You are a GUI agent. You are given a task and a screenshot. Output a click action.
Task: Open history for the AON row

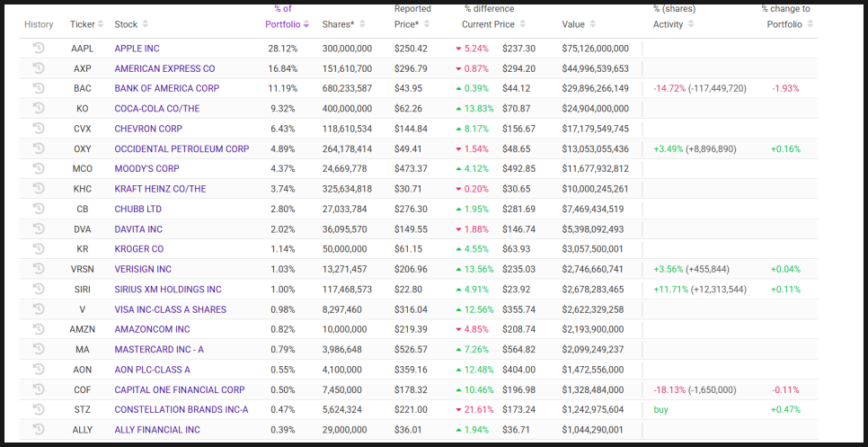point(39,370)
